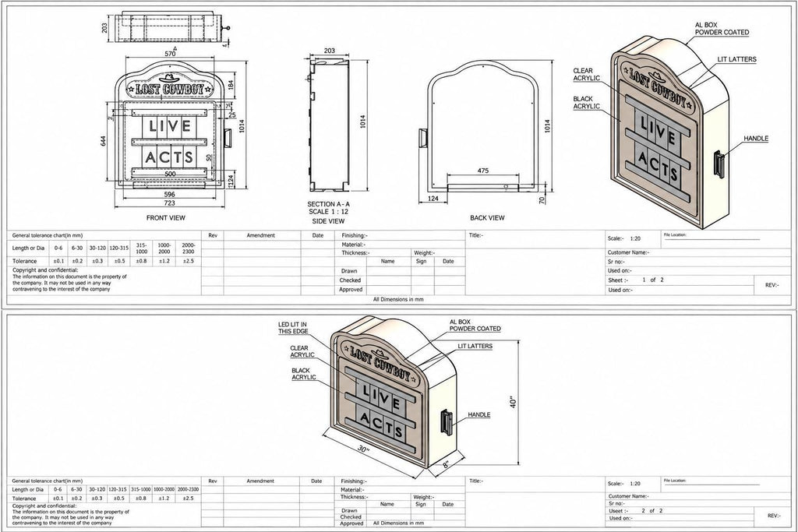Viewport: 798px width, 532px height.
Task: Select the 40" height dimension
Action: 514,402
